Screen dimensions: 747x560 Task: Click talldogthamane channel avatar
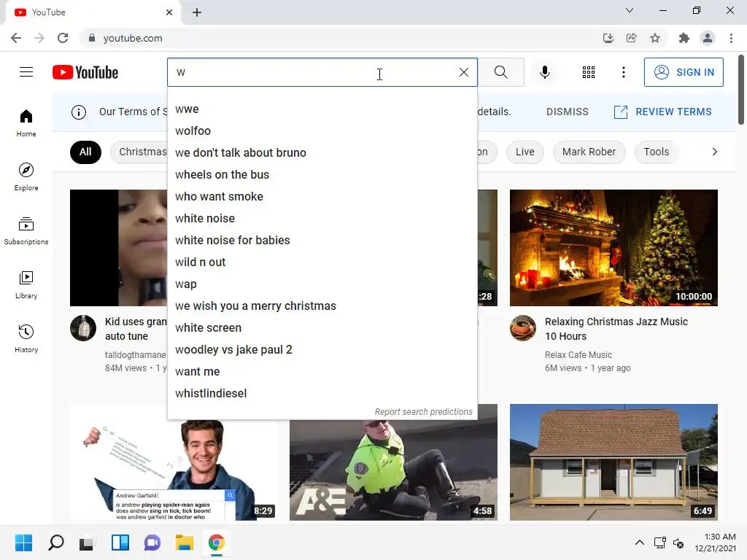tap(83, 328)
